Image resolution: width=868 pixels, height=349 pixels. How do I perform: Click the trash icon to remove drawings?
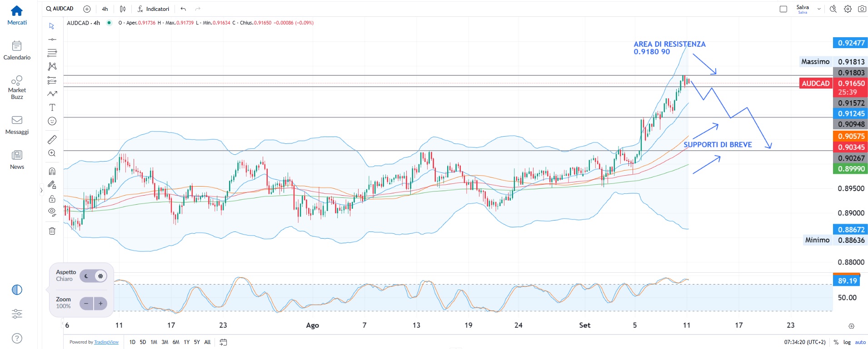(x=52, y=231)
